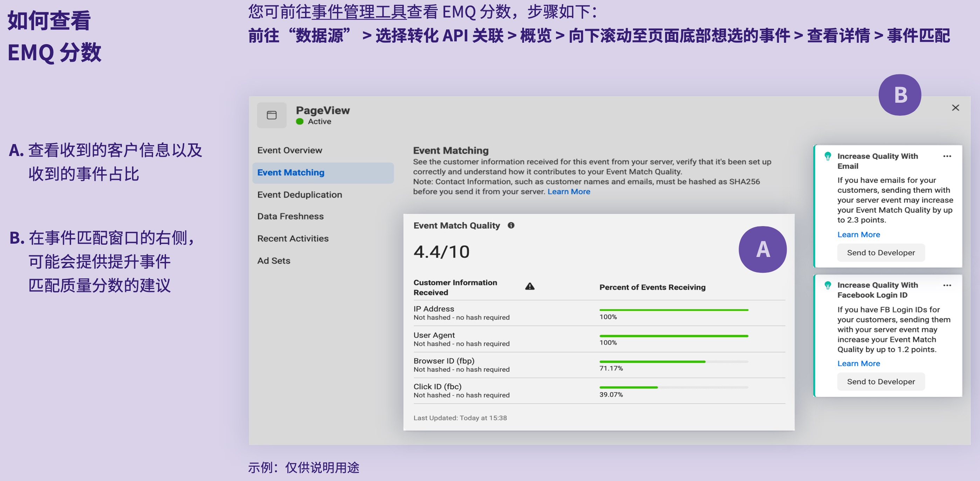Image resolution: width=980 pixels, height=481 pixels.
Task: Click Increase Quality With Facebook Login ID title
Action: pos(877,290)
